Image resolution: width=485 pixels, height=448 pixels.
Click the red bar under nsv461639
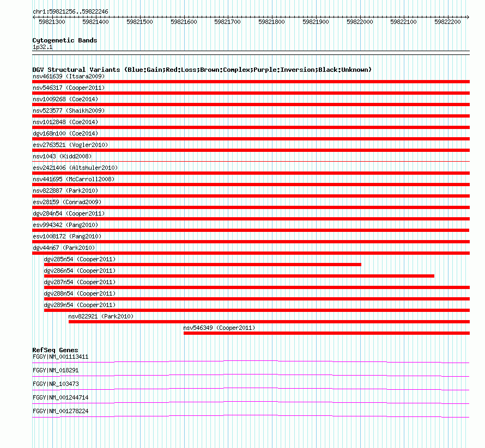pyautogui.click(x=251, y=82)
